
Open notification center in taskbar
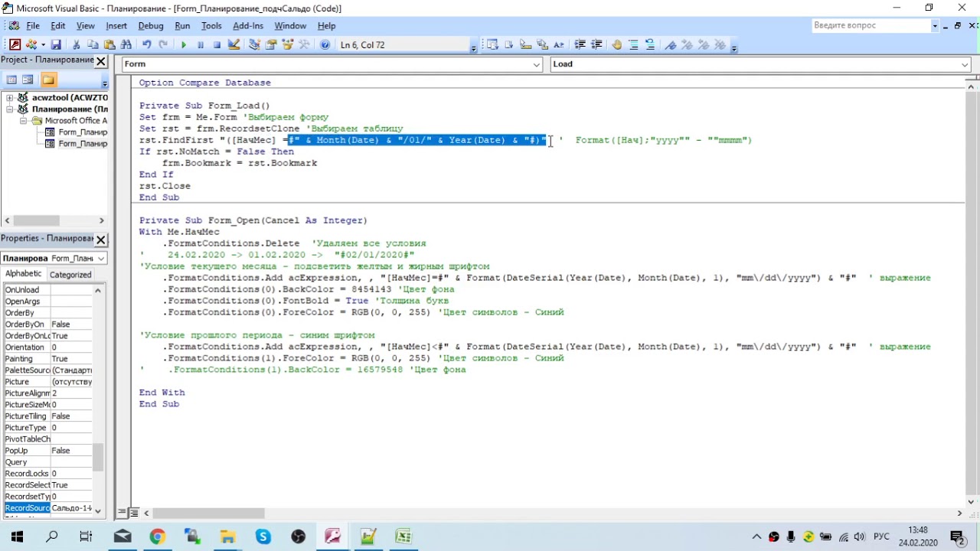point(957,536)
